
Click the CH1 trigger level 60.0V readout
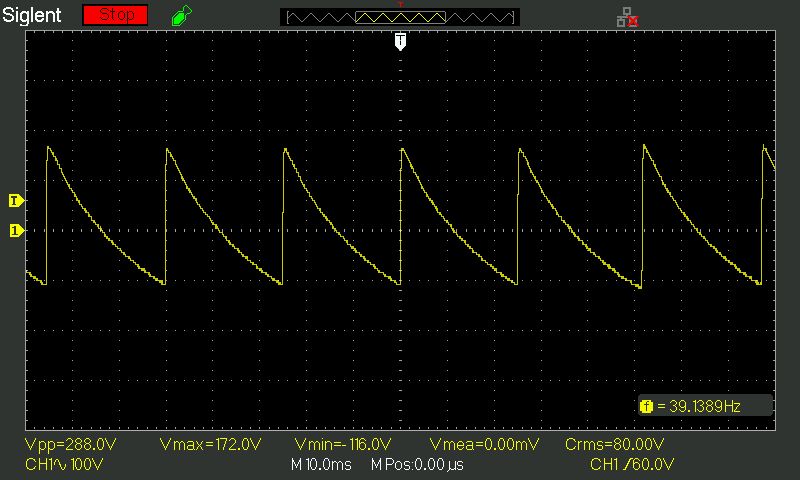pos(648,465)
